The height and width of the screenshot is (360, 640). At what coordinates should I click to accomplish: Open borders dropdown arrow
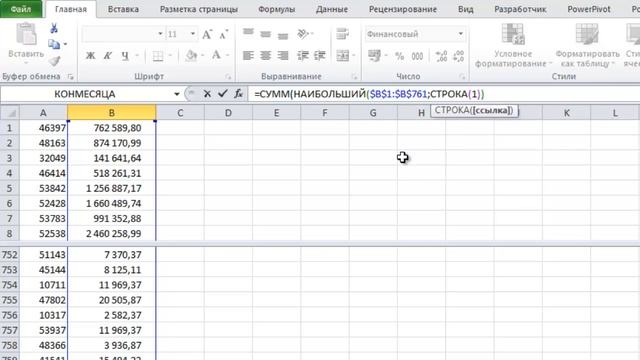point(170,56)
